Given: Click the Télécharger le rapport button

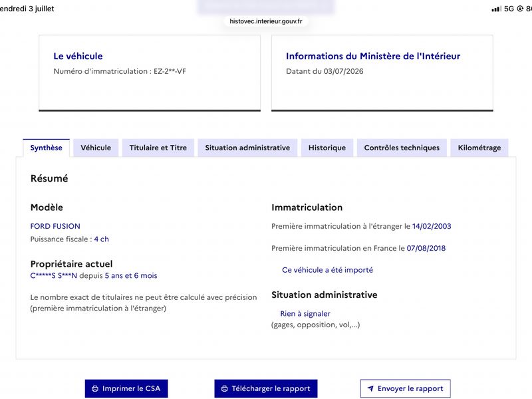Looking at the screenshot, I should (265, 388).
